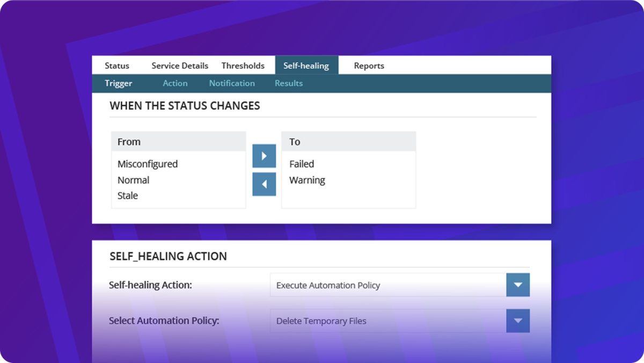Click the left arrow move button
The image size is (644, 363).
(x=264, y=184)
